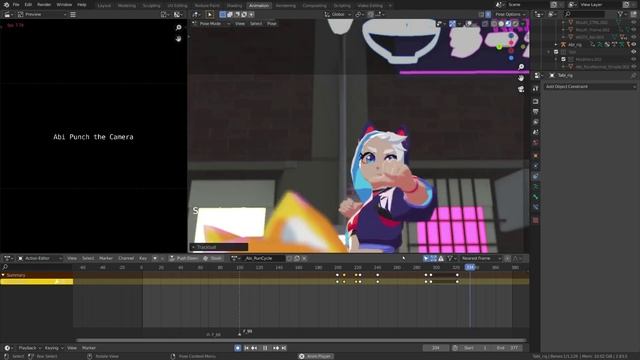Open the viewport Pose menu
The image size is (640, 360).
pyautogui.click(x=272, y=24)
